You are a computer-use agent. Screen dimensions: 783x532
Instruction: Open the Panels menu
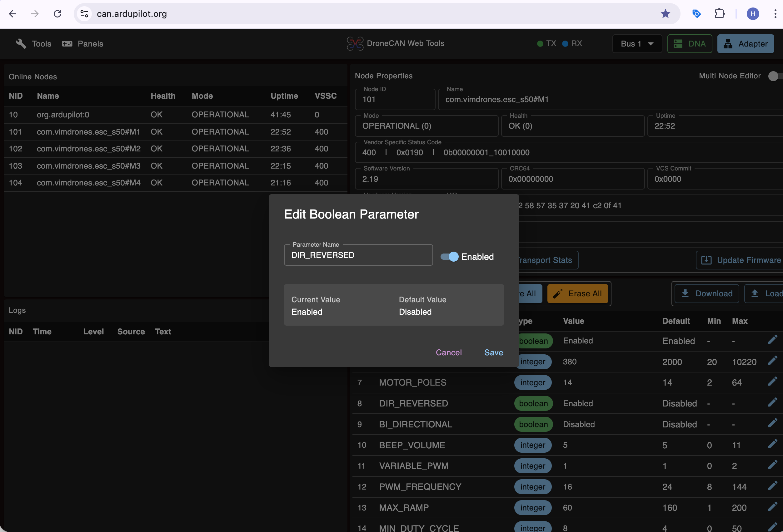click(x=82, y=44)
